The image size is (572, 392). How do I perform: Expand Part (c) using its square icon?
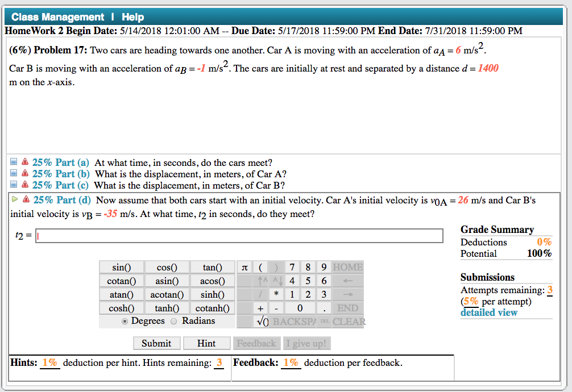tap(14, 184)
